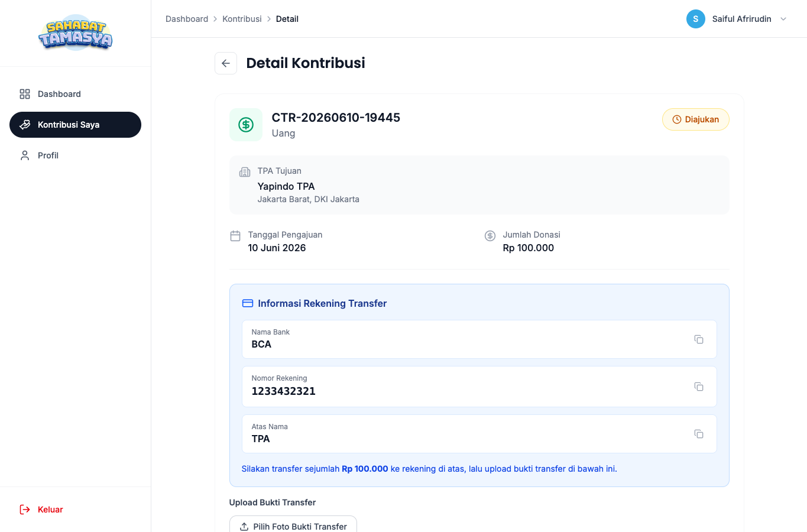Screen dimensions: 807x532
Task: Click the Dashboard grid icon in sidebar
Action: (25, 94)
